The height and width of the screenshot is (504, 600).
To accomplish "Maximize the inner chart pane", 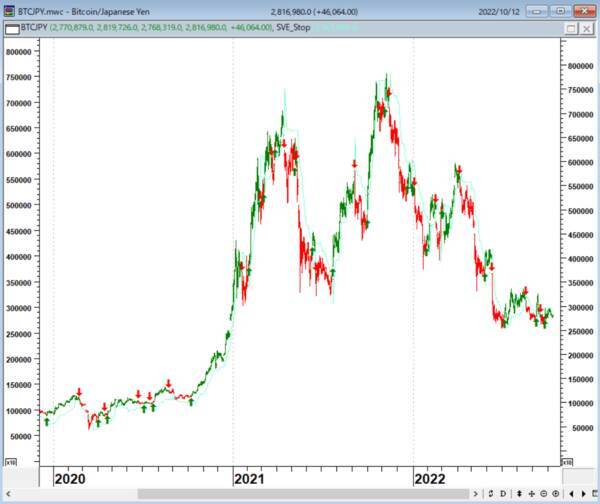I will pos(571,28).
